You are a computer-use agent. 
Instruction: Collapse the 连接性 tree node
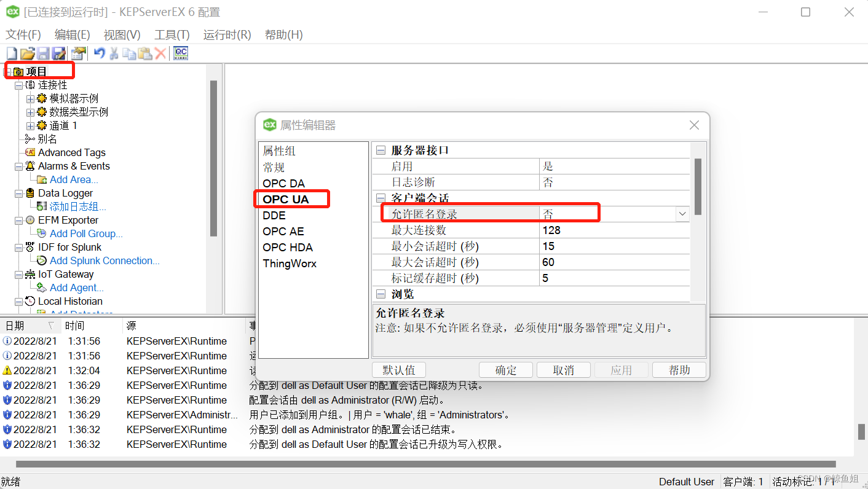coord(18,85)
